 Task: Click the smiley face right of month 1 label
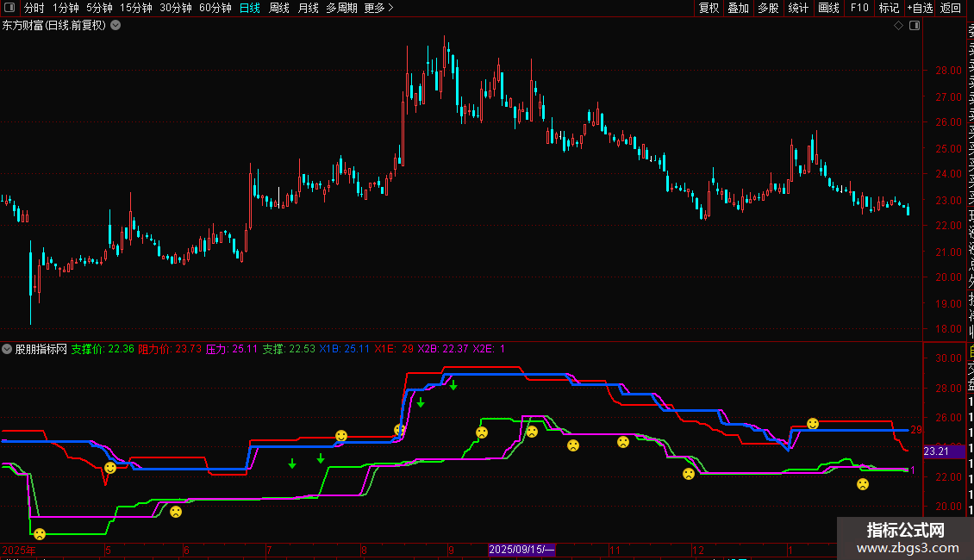click(x=813, y=423)
